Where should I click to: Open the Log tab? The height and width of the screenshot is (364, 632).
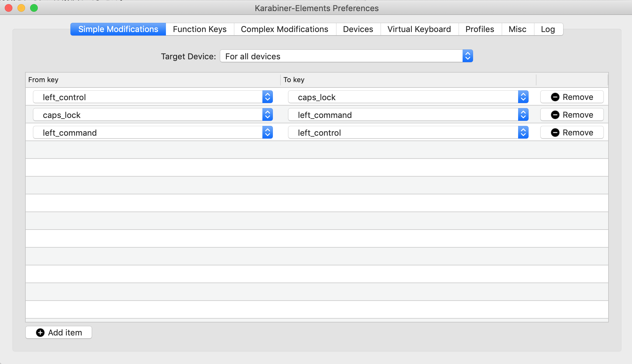pyautogui.click(x=548, y=29)
